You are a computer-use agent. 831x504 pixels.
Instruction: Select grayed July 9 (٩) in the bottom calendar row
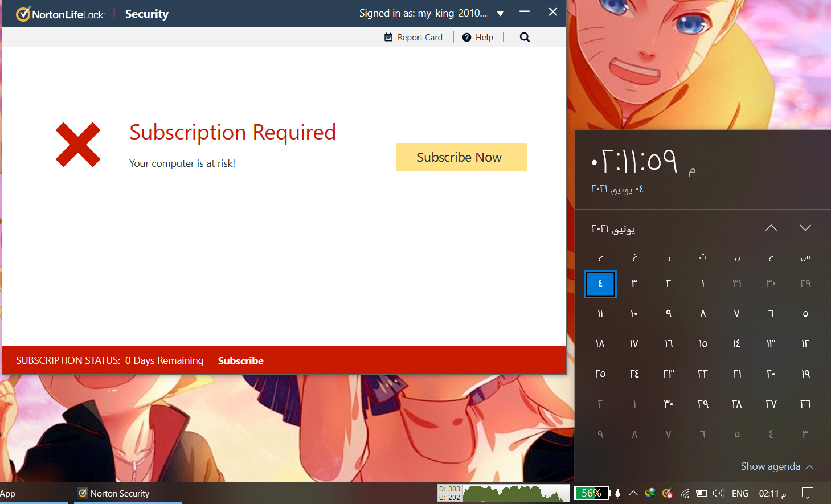pos(600,435)
